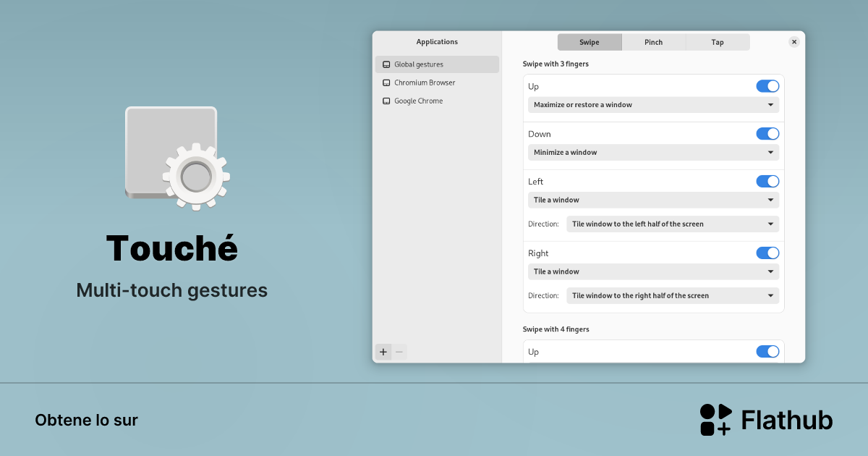Image resolution: width=868 pixels, height=456 pixels.
Task: Open the Maximize or restore a window dropdown
Action: coord(652,105)
